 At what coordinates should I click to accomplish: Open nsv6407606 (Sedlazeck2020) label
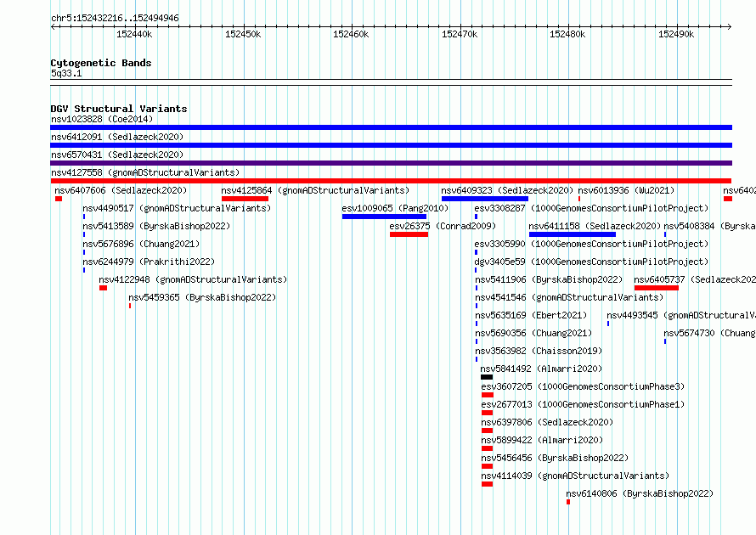click(121, 190)
